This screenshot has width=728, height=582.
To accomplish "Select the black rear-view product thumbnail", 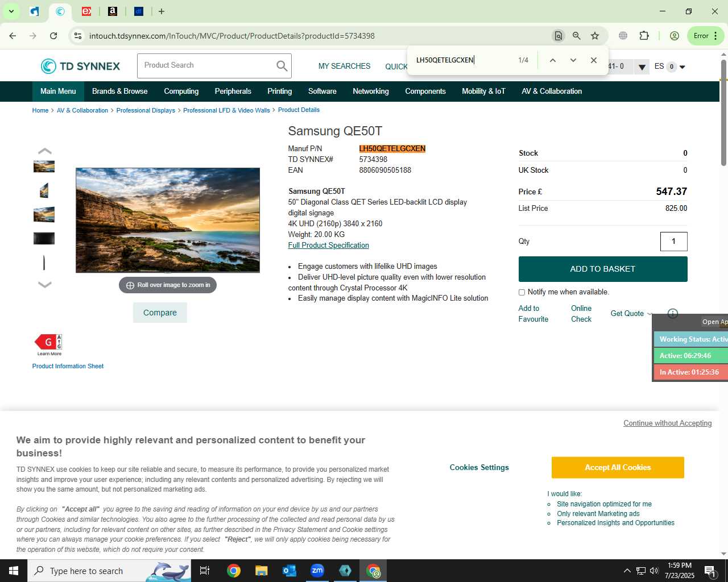I will tap(44, 238).
